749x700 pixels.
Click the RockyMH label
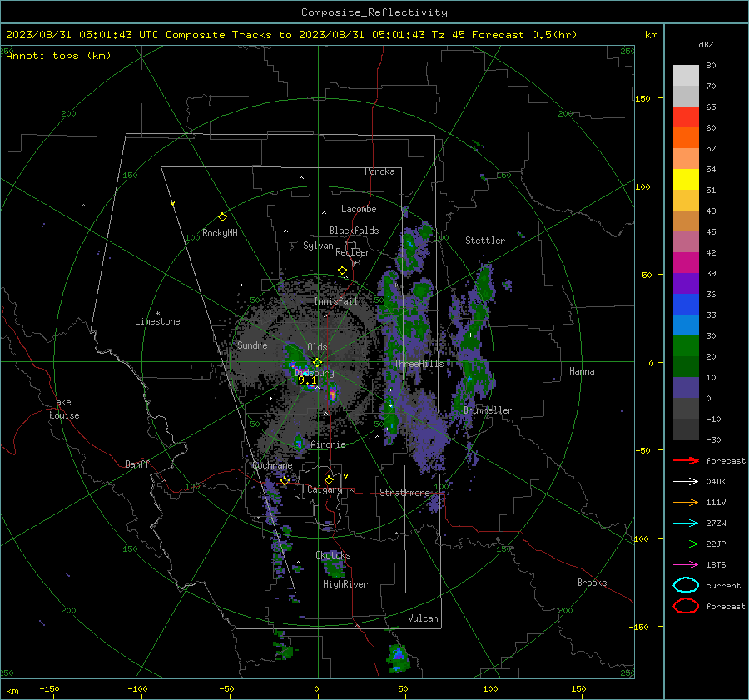[220, 233]
